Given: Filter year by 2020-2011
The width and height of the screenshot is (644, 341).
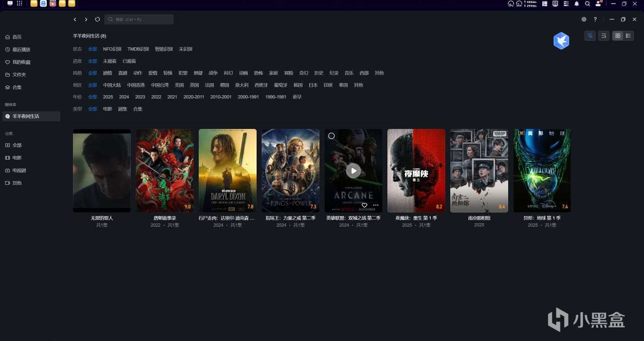Looking at the screenshot, I should click(194, 97).
